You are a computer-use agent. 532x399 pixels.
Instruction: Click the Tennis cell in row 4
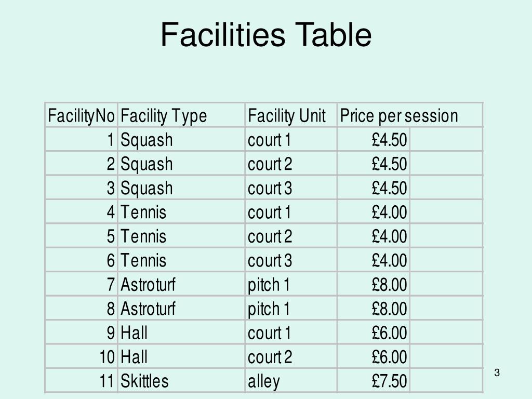181,212
